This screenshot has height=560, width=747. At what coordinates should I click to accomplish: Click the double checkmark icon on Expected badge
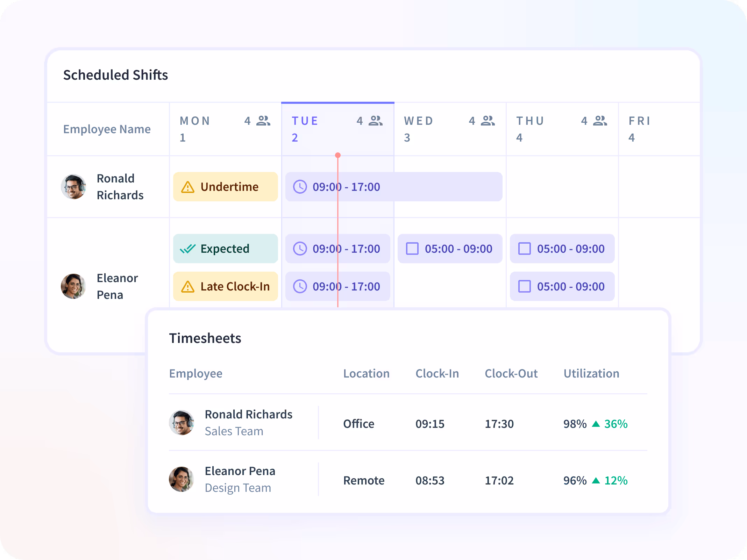(188, 249)
